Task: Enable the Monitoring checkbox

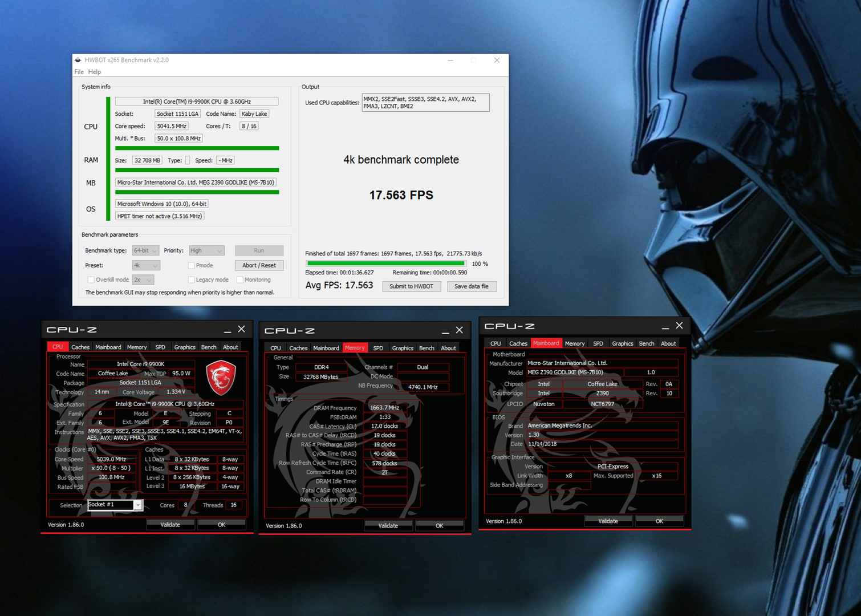Action: point(240,280)
